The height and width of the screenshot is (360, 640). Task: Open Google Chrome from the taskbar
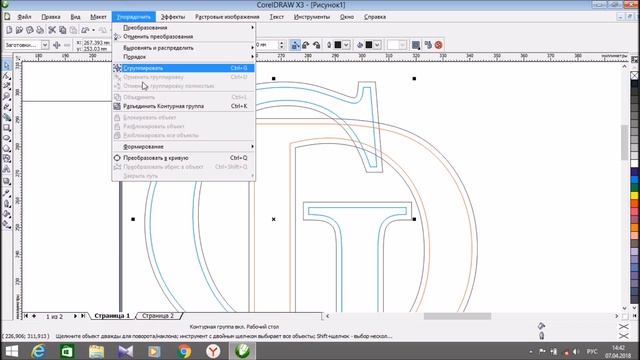184,351
